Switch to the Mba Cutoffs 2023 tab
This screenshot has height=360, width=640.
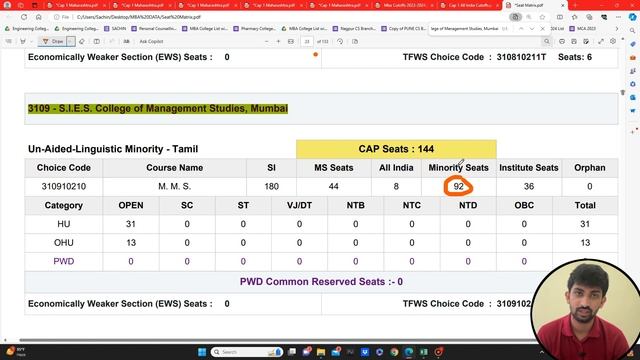tap(403, 5)
